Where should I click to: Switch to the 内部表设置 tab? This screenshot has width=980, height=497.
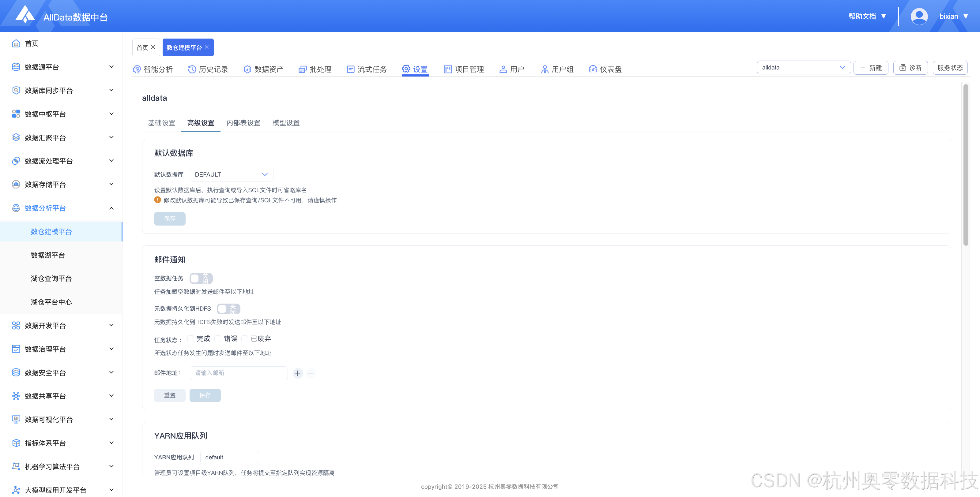[243, 123]
